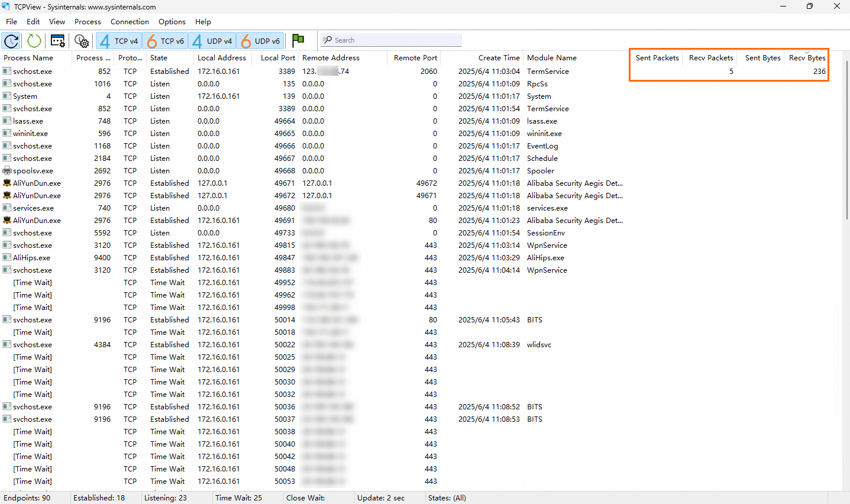Sort by Recv Packets column header
The image size is (850, 504).
(x=710, y=58)
